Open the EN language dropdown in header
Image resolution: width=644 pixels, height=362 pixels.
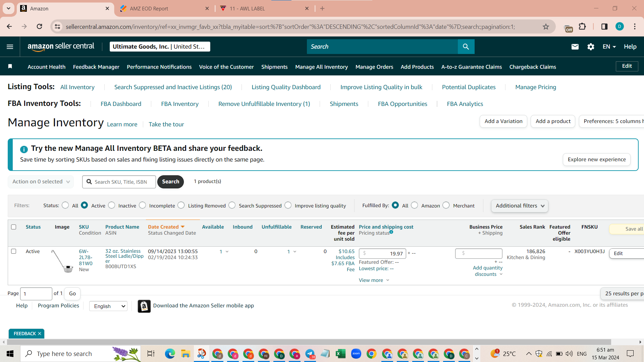click(x=609, y=47)
